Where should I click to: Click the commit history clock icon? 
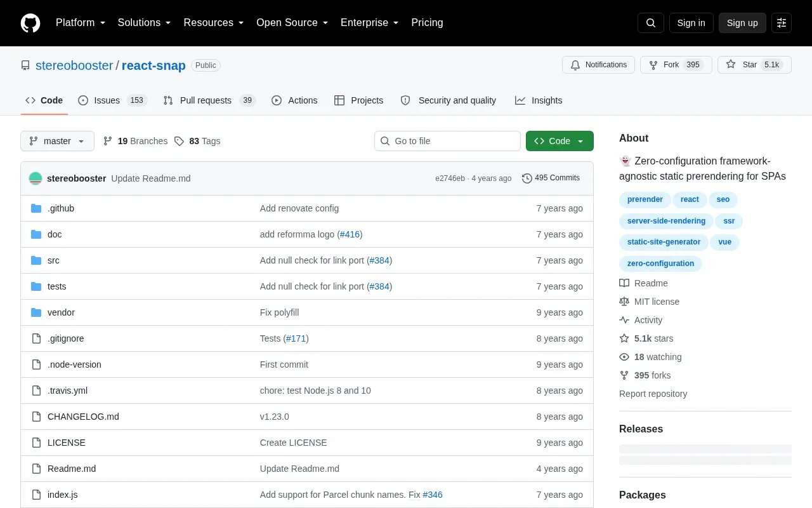527,178
